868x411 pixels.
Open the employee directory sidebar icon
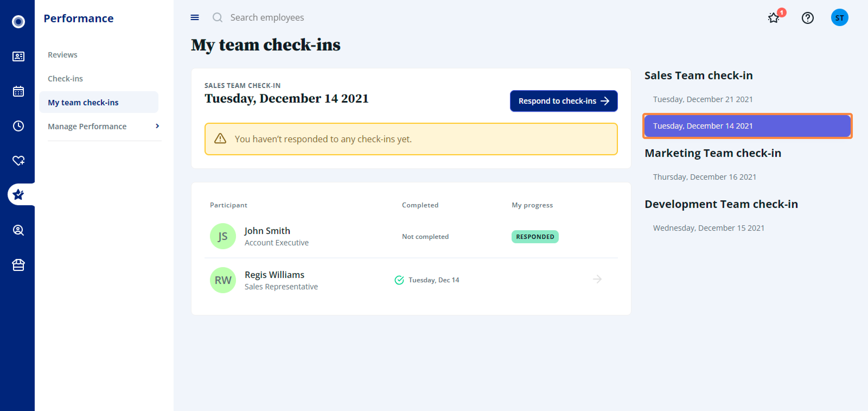pyautogui.click(x=18, y=56)
